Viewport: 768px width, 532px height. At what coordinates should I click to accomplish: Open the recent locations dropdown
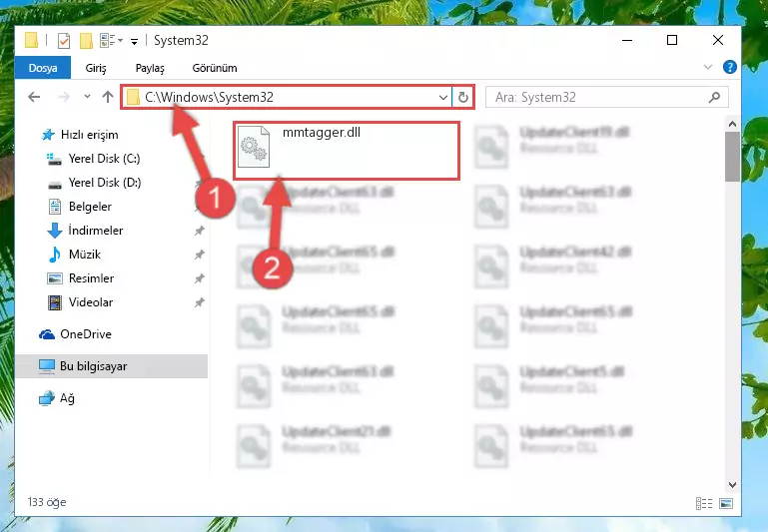pos(87,97)
